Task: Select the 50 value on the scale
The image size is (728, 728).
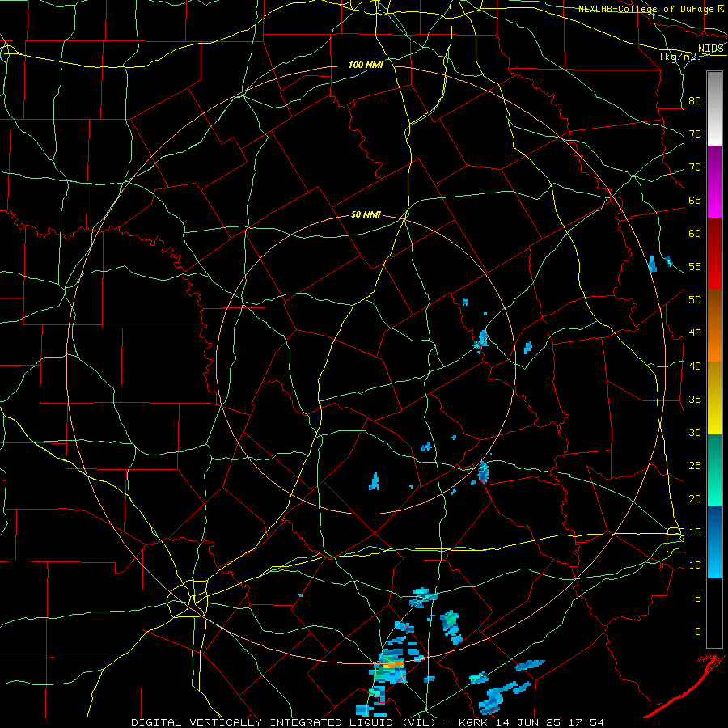Action: [x=695, y=300]
